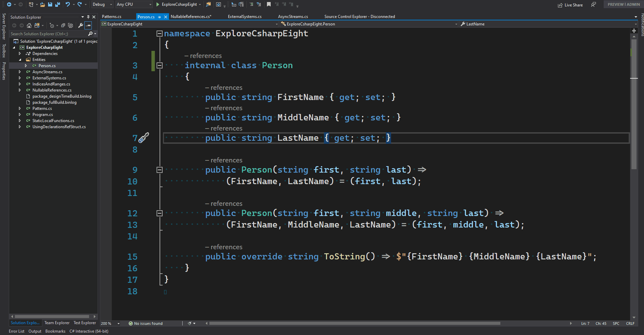Viewport: 644px width, 335px height.
Task: Open the Error List panel
Action: point(16,331)
